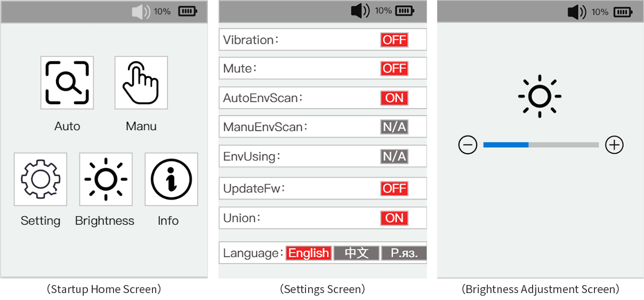Disable AutoEnvScan ON toggle
Viewport: 644px width, 300px height.
pyautogui.click(x=394, y=98)
